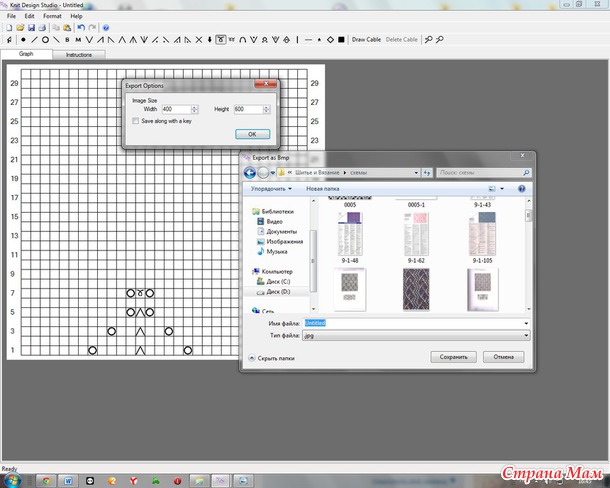The image size is (610, 488).
Task: Switch to the Graph tab
Action: coord(26,54)
